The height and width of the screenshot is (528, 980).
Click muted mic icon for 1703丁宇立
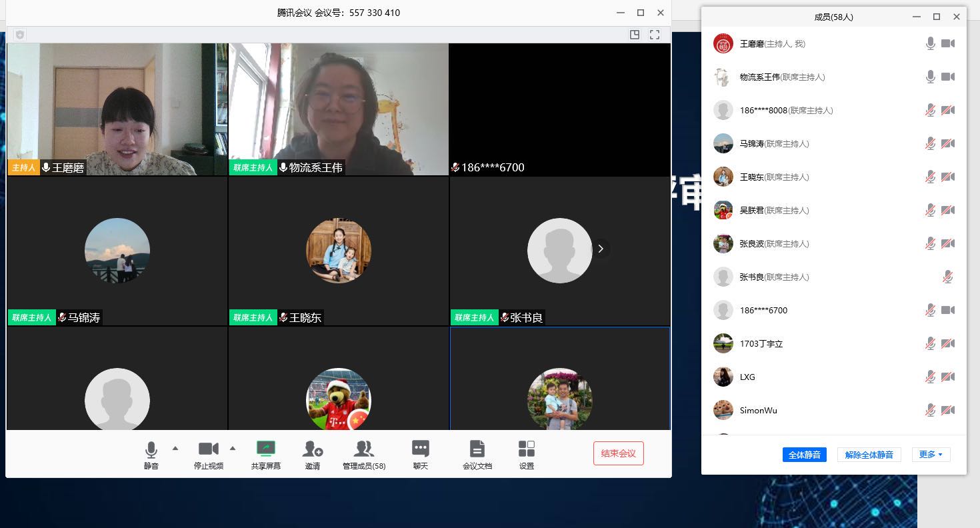pos(931,343)
